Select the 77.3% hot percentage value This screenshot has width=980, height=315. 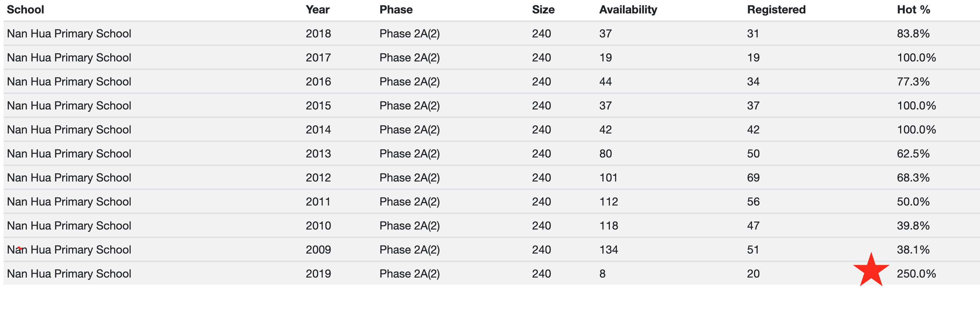click(913, 82)
